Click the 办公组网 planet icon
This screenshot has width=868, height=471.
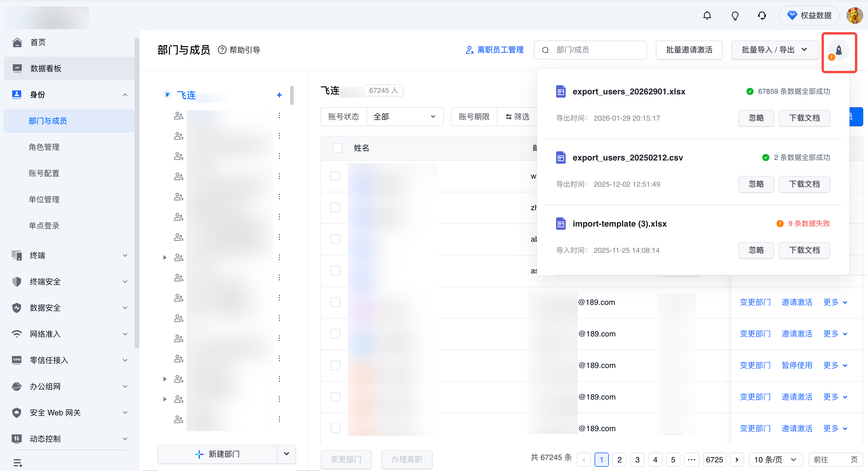17,386
